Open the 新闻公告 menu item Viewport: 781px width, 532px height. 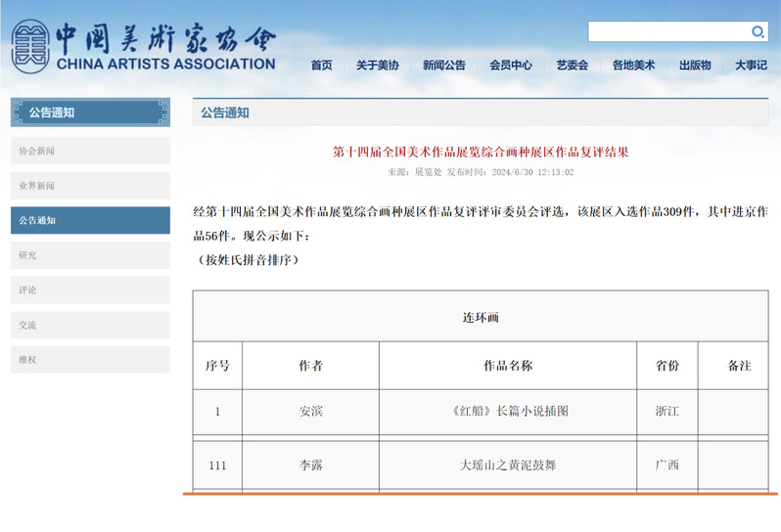point(443,66)
